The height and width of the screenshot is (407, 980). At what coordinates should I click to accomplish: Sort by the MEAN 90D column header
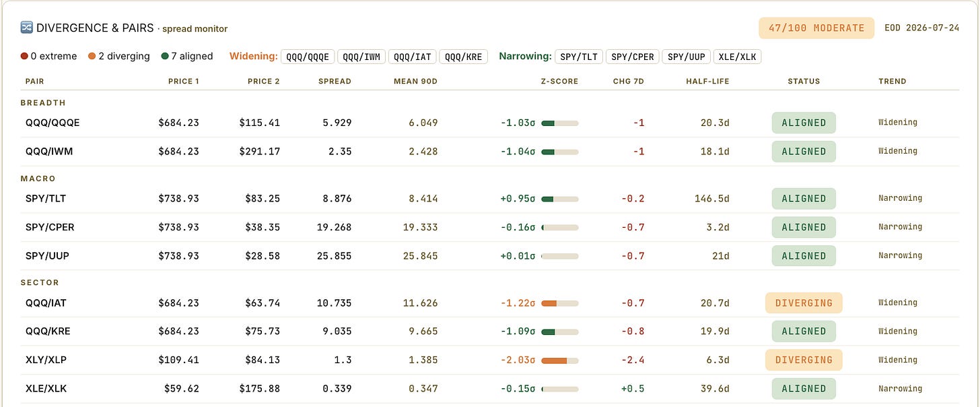click(415, 82)
